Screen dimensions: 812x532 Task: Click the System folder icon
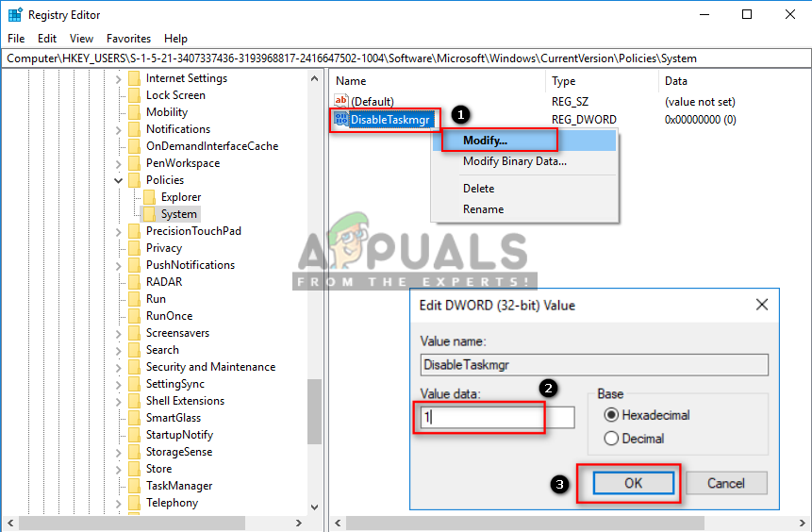tap(149, 214)
